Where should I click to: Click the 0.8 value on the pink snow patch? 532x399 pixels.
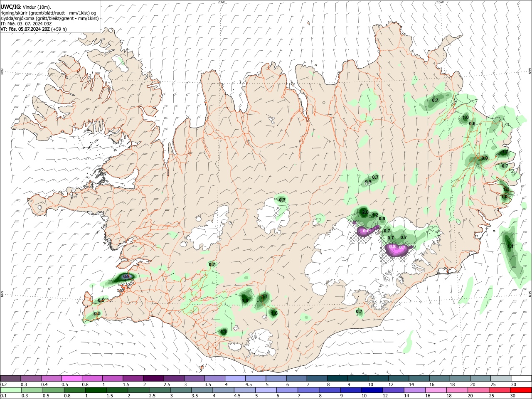click(x=392, y=246)
